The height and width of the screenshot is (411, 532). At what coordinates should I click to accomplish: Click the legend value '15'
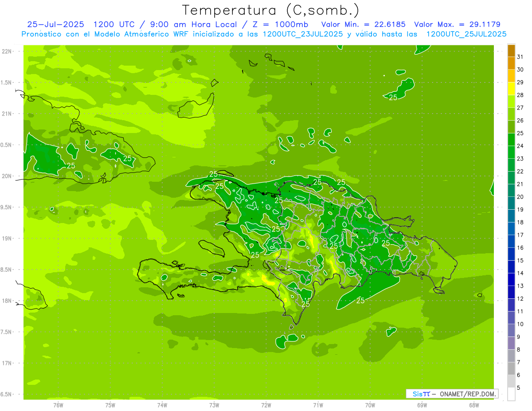tap(520, 260)
